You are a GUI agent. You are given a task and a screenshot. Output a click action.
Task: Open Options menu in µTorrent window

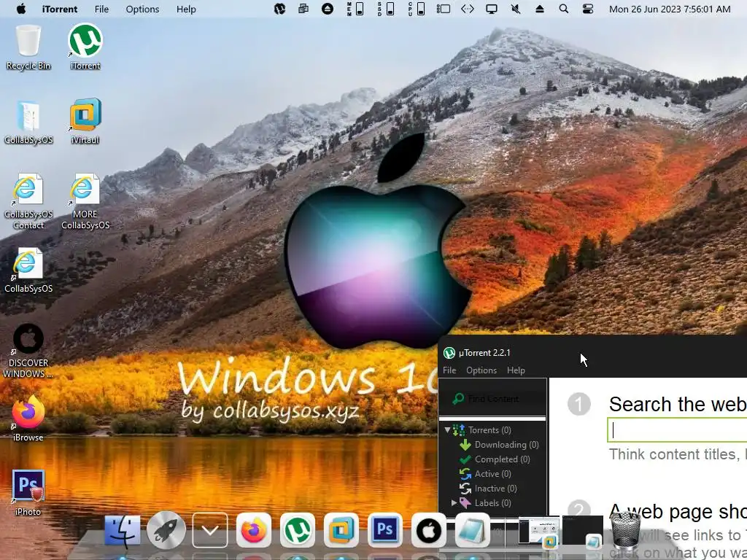click(x=481, y=370)
